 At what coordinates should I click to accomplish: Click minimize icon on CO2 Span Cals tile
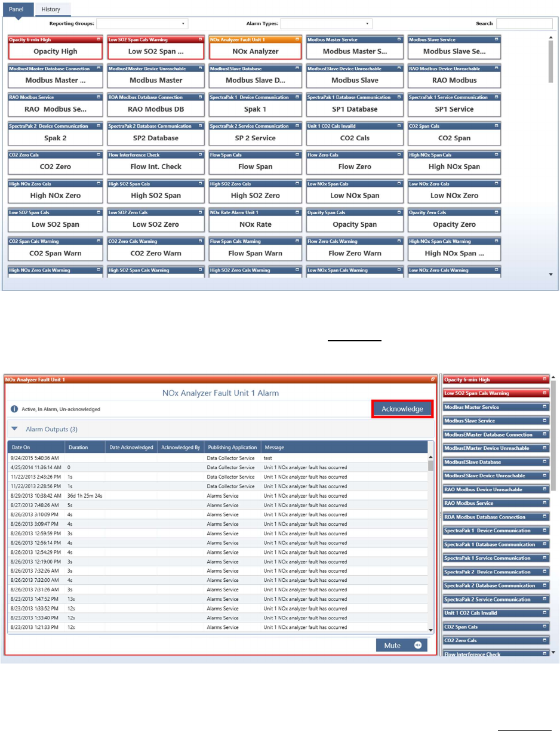click(497, 126)
